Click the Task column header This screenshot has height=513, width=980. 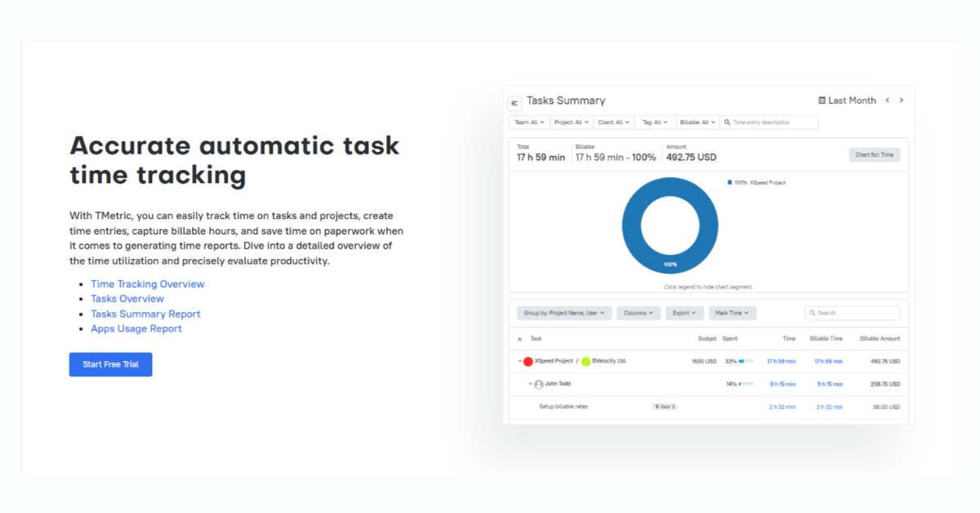(536, 338)
